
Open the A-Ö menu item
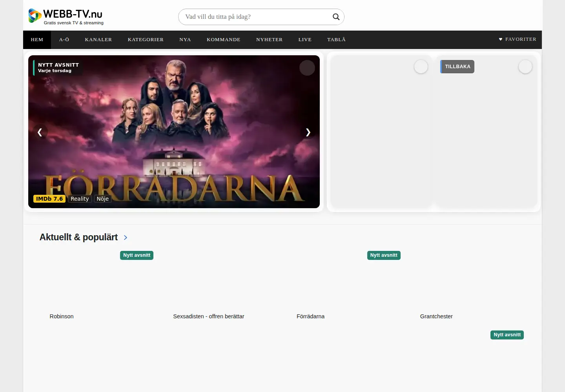click(64, 40)
